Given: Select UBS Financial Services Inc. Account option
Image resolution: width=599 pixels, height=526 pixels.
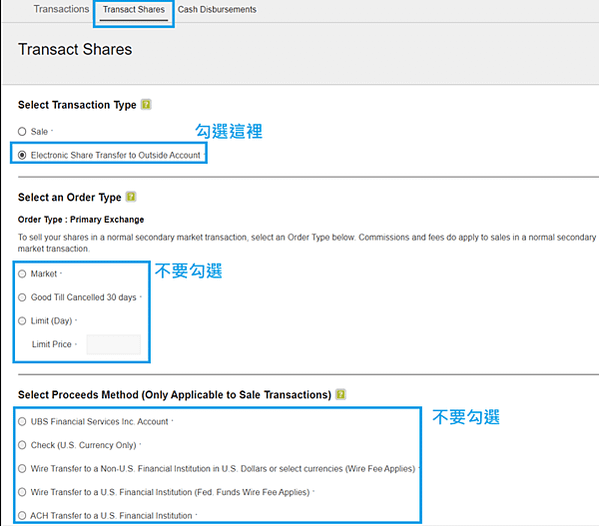Looking at the screenshot, I should coord(22,421).
